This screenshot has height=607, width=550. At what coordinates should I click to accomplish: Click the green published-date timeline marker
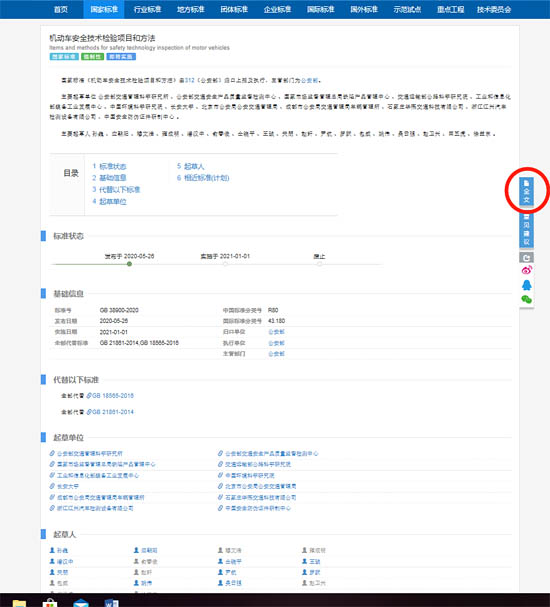129,264
